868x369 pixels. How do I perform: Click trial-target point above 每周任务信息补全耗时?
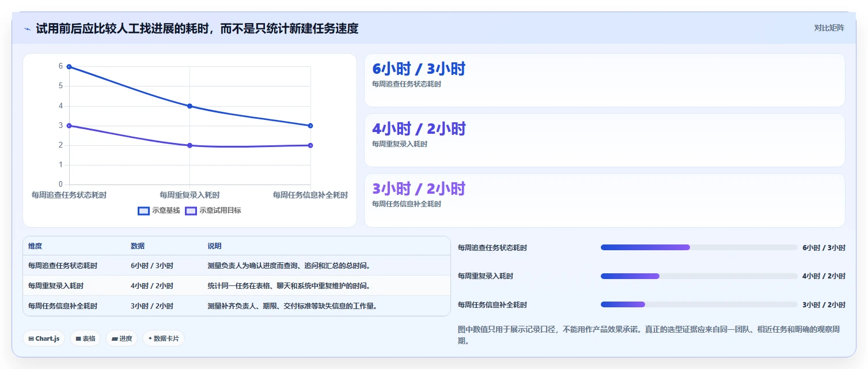click(310, 145)
